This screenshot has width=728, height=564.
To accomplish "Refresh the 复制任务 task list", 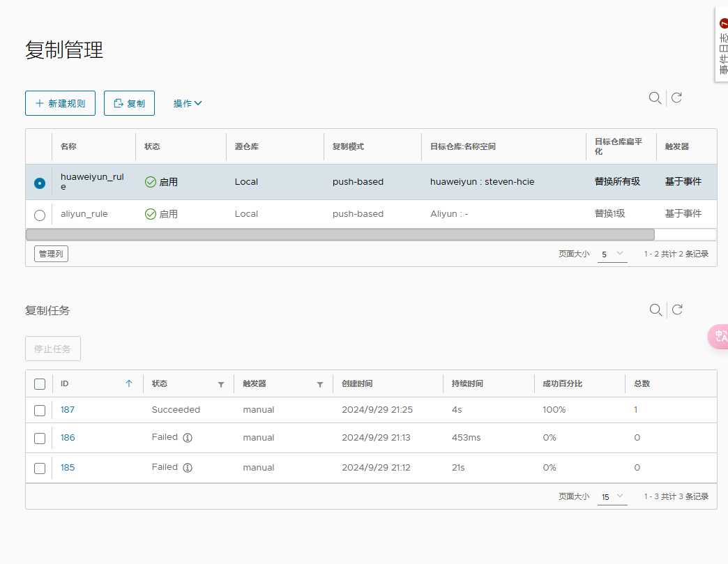I will [x=677, y=310].
